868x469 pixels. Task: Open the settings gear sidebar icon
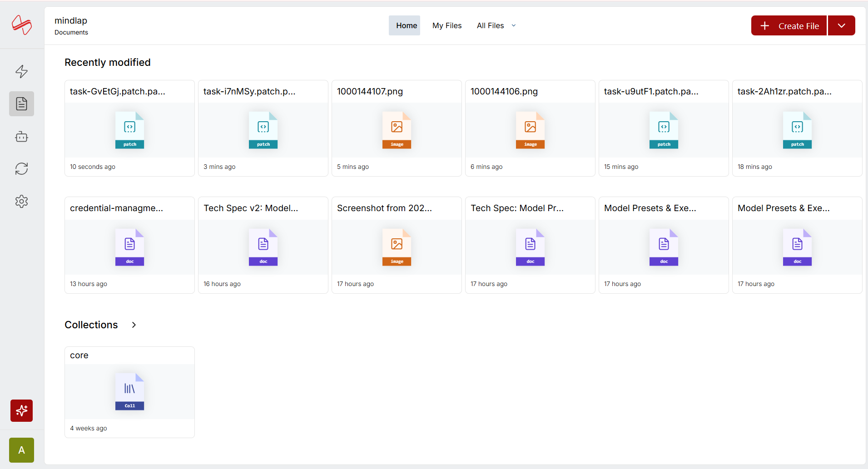(x=21, y=202)
